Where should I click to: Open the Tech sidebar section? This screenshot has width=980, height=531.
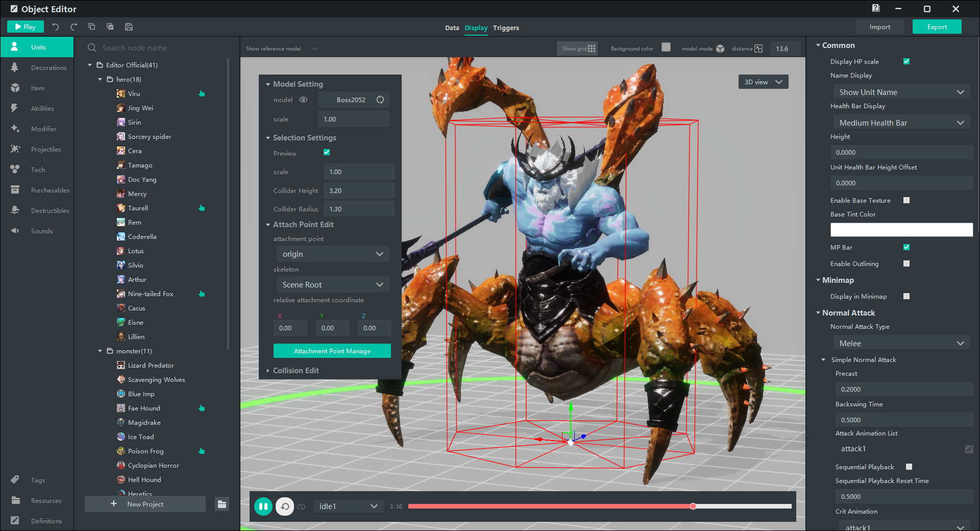click(37, 170)
